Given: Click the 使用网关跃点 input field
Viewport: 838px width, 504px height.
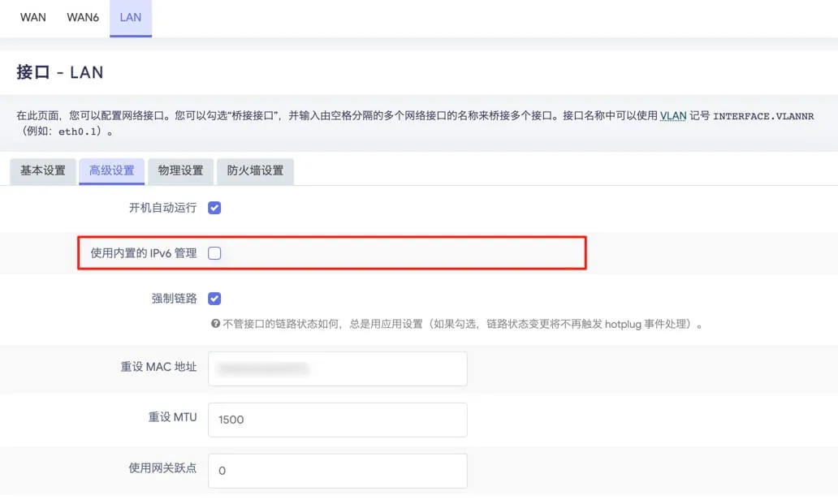Looking at the screenshot, I should point(338,471).
